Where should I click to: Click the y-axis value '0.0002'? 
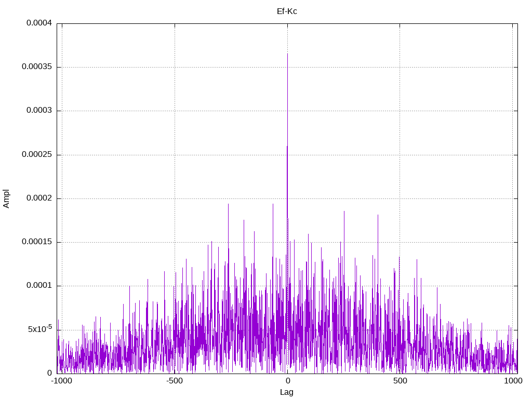click(x=39, y=198)
